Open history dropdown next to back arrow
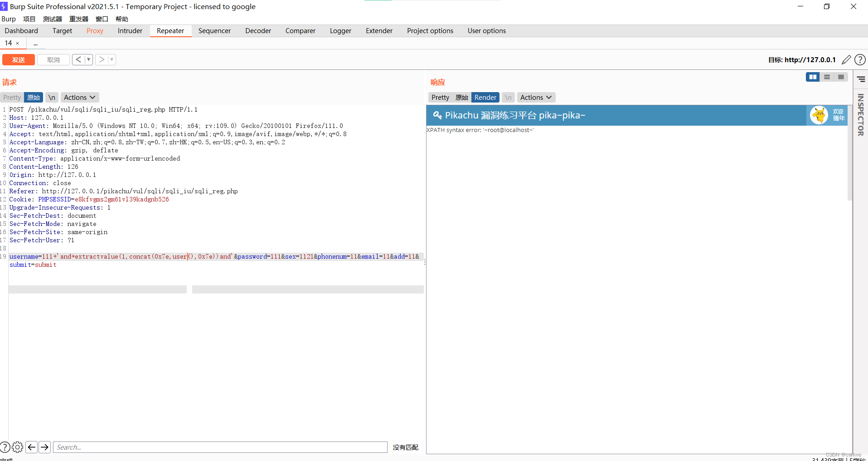This screenshot has height=461, width=868. 89,59
